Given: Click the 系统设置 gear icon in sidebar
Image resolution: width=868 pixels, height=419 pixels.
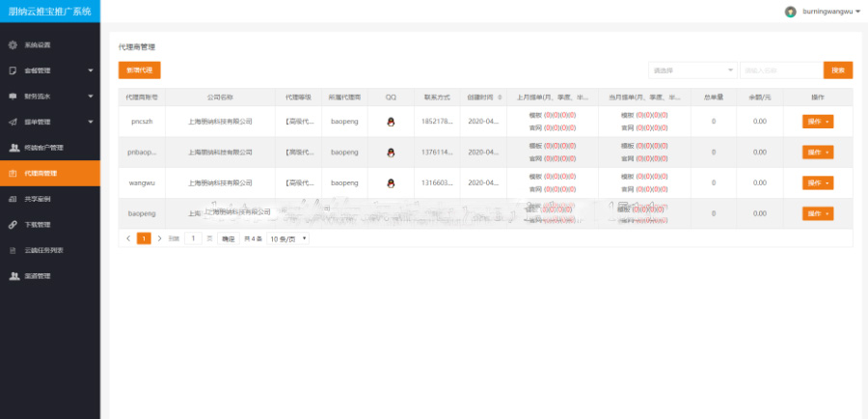Looking at the screenshot, I should (x=14, y=45).
